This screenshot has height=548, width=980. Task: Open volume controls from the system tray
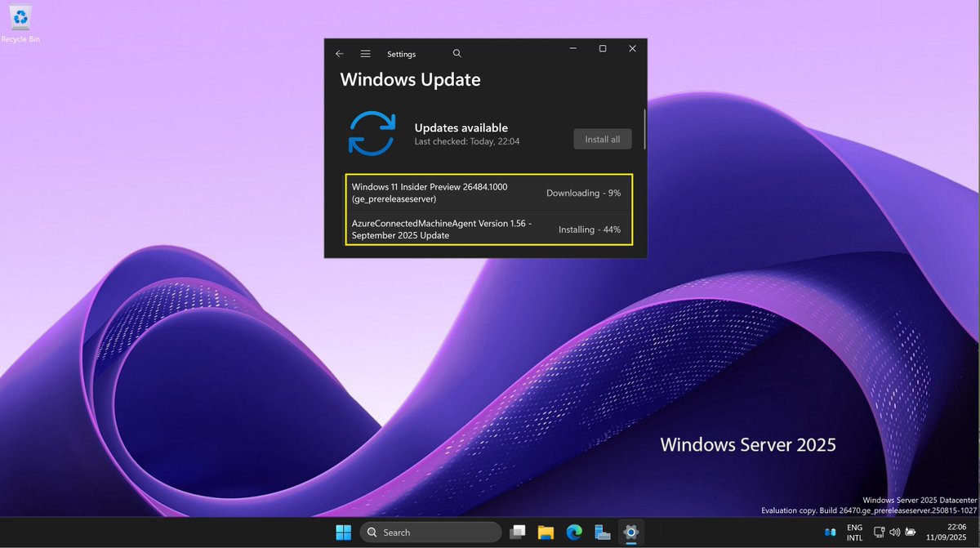895,532
